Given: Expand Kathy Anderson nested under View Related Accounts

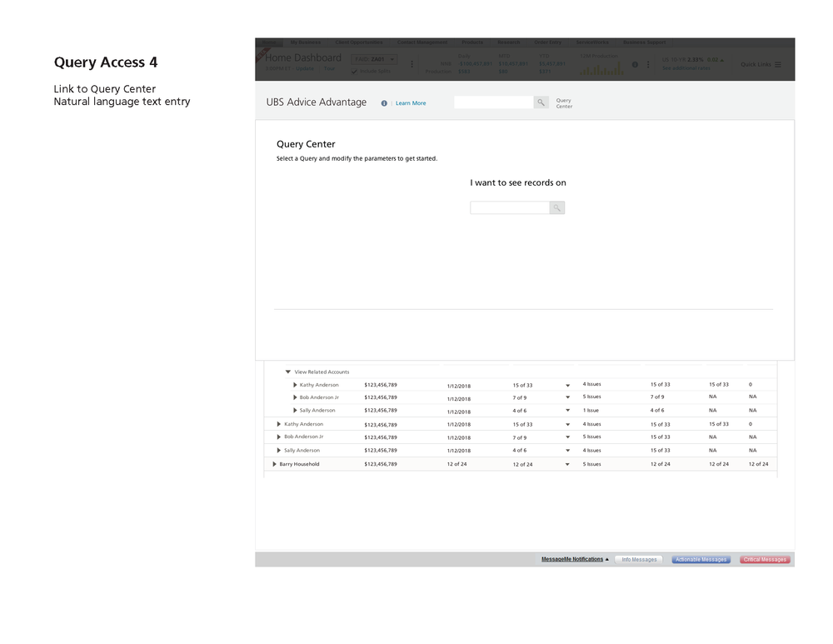Looking at the screenshot, I should pyautogui.click(x=295, y=385).
